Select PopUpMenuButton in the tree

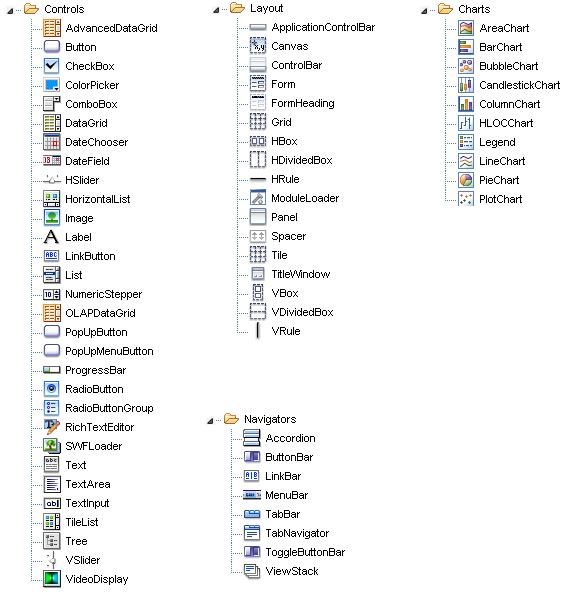[x=109, y=351]
